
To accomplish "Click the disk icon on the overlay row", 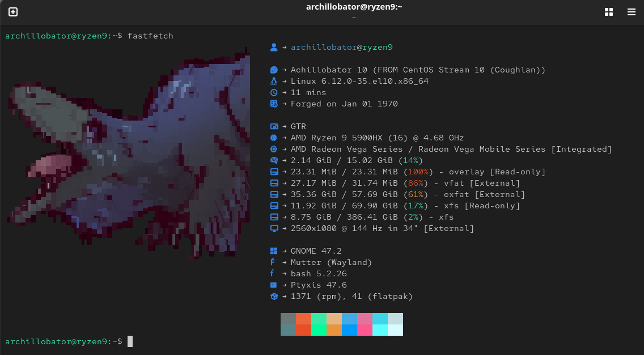I will (274, 172).
